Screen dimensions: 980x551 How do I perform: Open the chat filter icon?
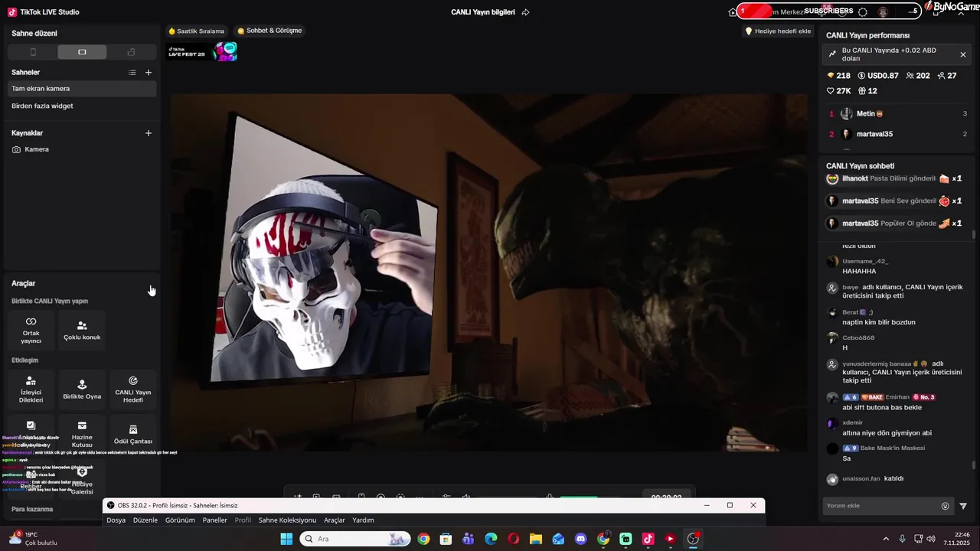(x=963, y=506)
